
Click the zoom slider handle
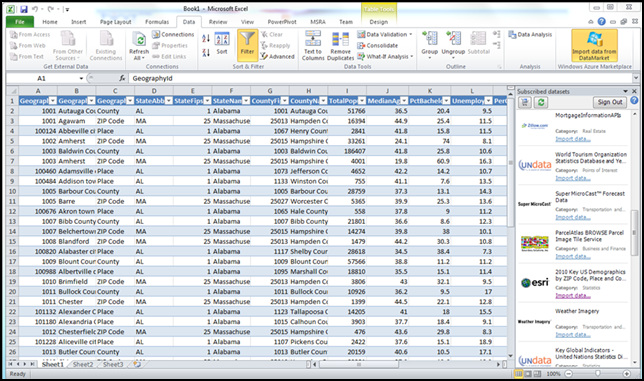click(598, 374)
